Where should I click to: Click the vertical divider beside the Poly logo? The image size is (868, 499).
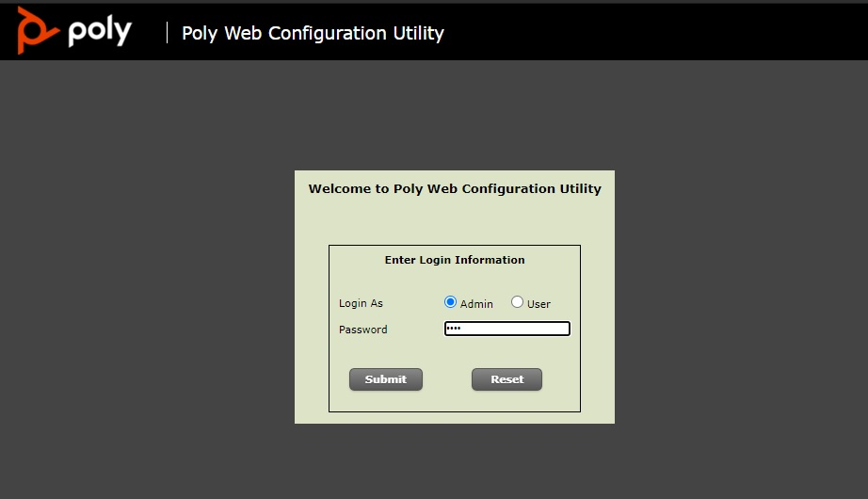click(x=167, y=33)
